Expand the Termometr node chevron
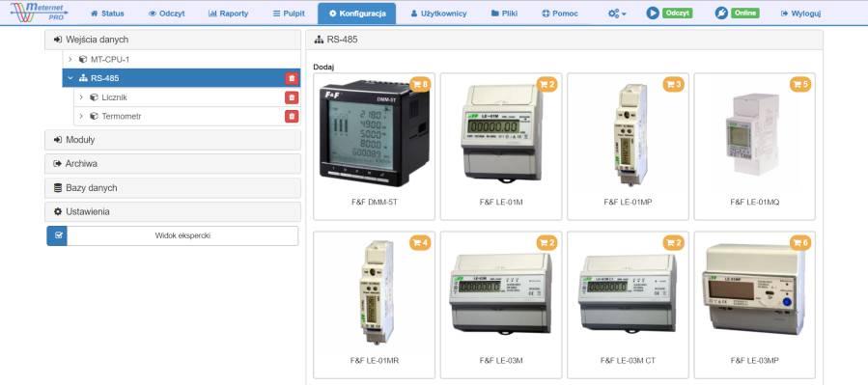Screen dimensions: 868x385 (81, 117)
